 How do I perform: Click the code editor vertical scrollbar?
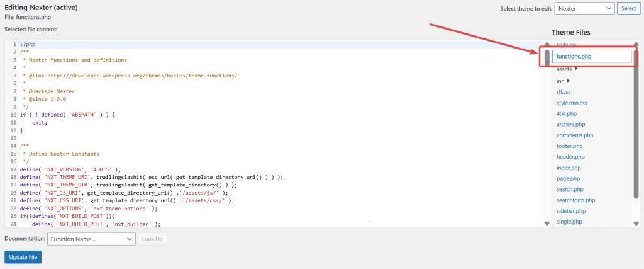tap(547, 126)
